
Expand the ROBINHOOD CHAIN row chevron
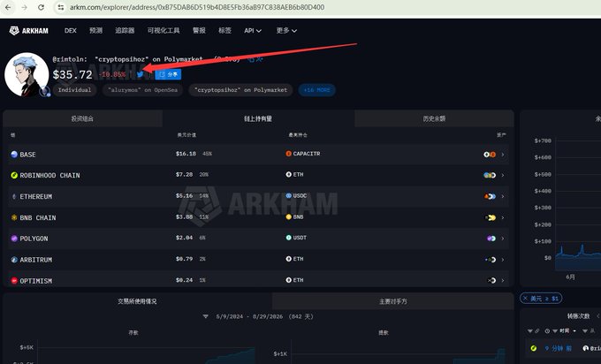click(x=503, y=175)
